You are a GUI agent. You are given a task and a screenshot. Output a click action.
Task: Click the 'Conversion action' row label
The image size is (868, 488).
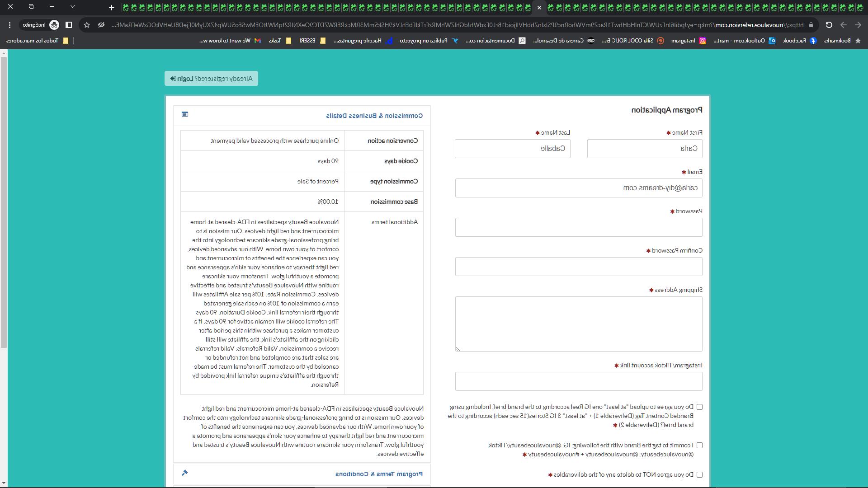(x=392, y=141)
